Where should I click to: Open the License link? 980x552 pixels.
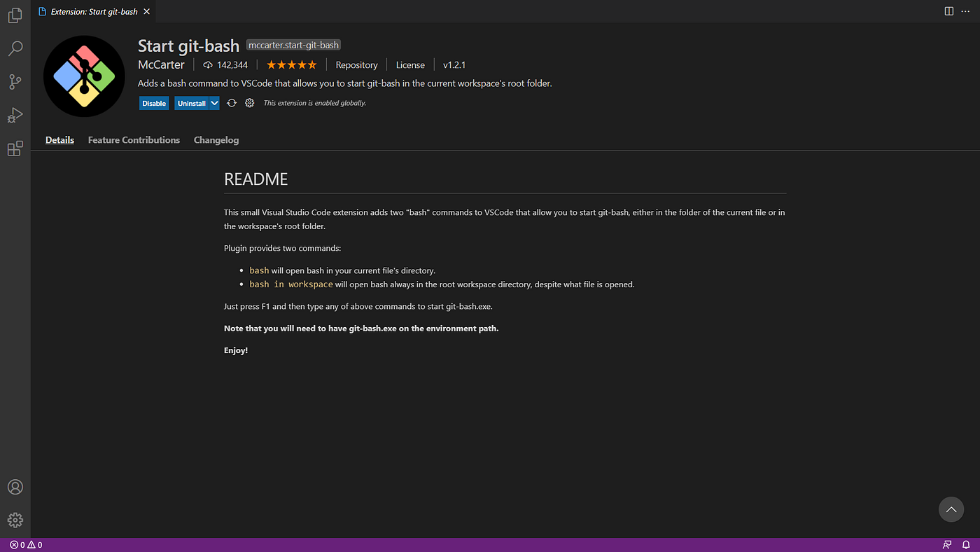(x=410, y=64)
